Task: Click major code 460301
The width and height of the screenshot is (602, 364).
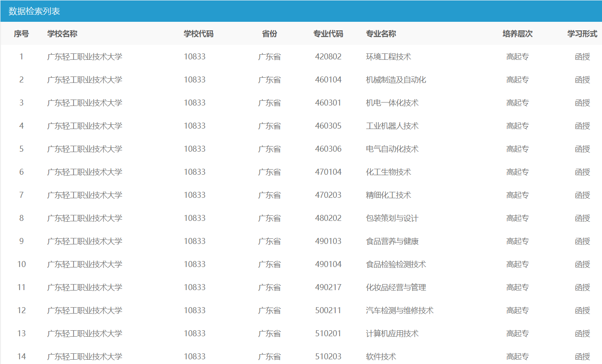Action: click(328, 103)
